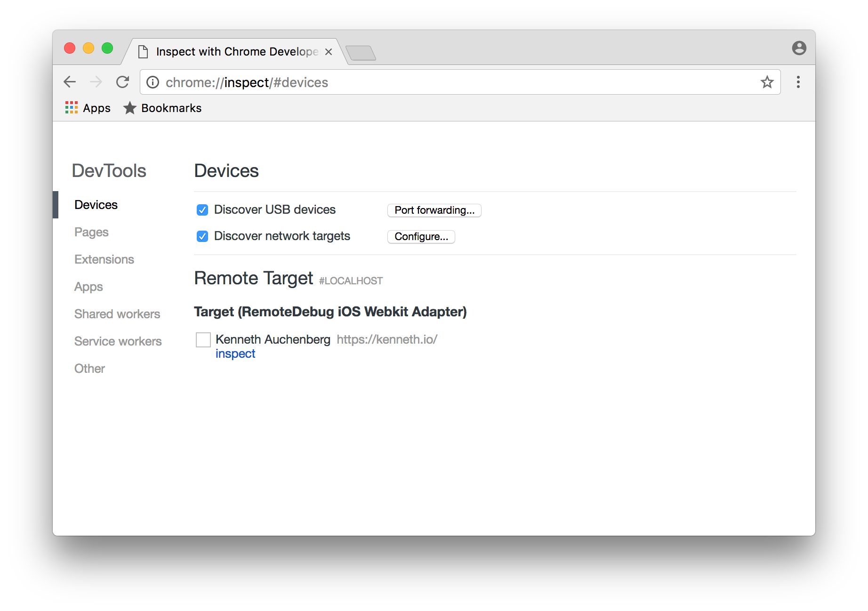Screen dimensions: 868x611
Task: Open the Chrome three-dot menu
Action: point(798,82)
